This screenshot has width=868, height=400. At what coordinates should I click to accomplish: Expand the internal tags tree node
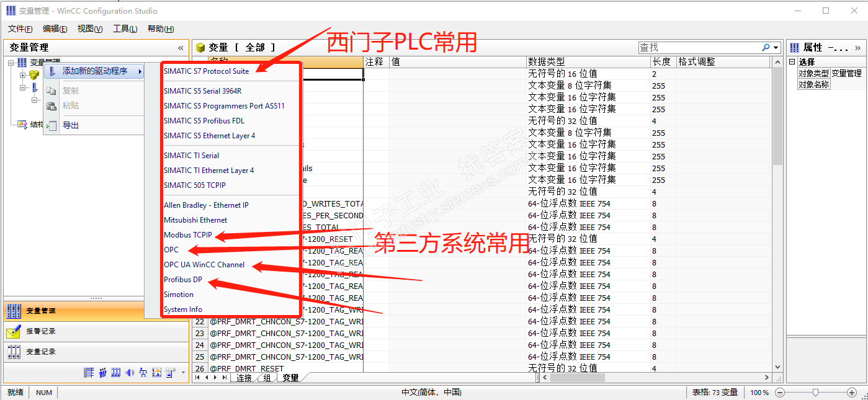coord(23,75)
